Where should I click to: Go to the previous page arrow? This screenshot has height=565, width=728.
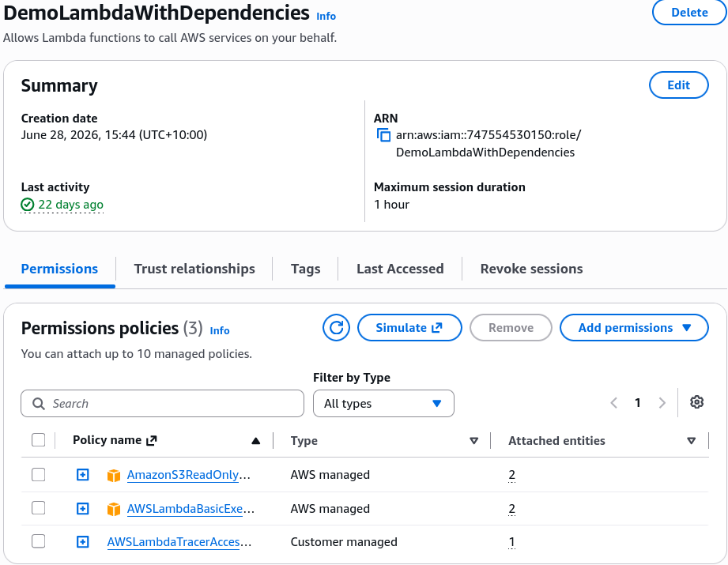(614, 403)
